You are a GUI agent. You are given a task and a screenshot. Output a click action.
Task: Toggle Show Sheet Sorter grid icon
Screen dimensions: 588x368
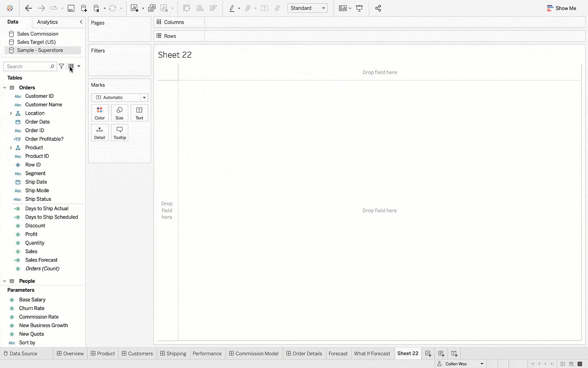pos(563,364)
